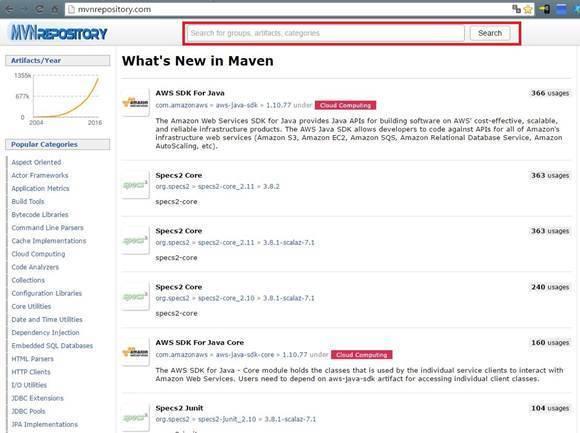The width and height of the screenshot is (580, 433).
Task: Click the specs2 logo beside version 3.8.2
Action: pos(135,185)
